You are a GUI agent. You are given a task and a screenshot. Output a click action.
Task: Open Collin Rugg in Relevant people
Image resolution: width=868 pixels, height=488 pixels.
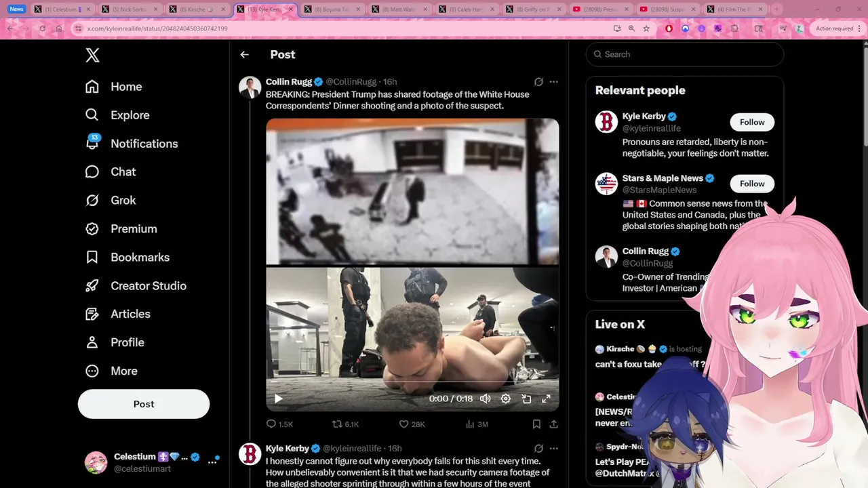click(646, 251)
